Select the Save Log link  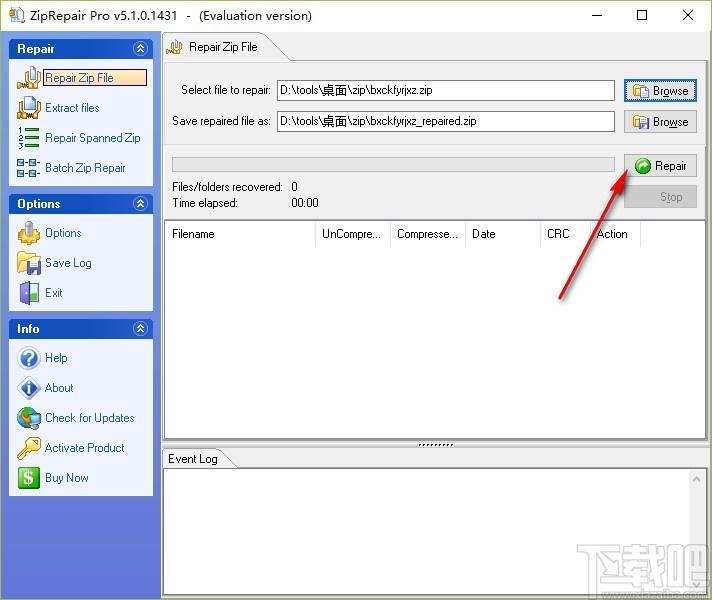(x=68, y=263)
